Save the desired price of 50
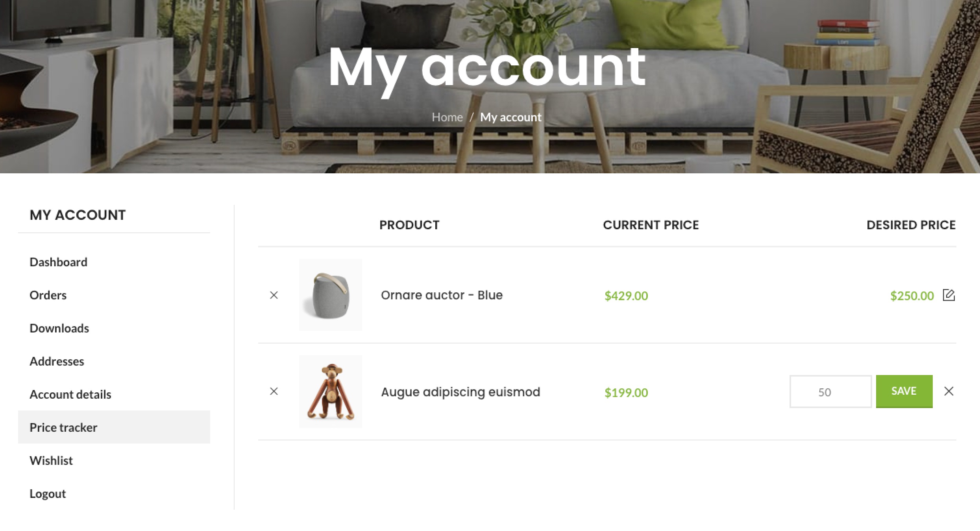This screenshot has height=531, width=980. (x=904, y=391)
